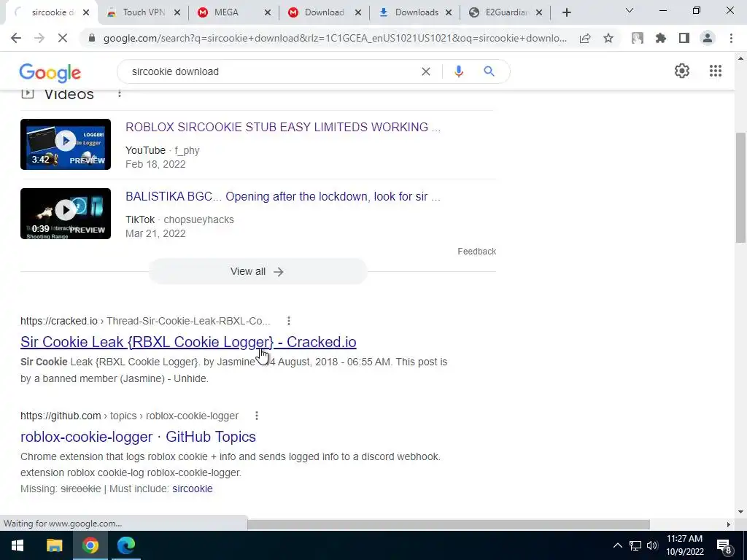This screenshot has width=747, height=560.
Task: Open network status in the tray
Action: click(635, 545)
